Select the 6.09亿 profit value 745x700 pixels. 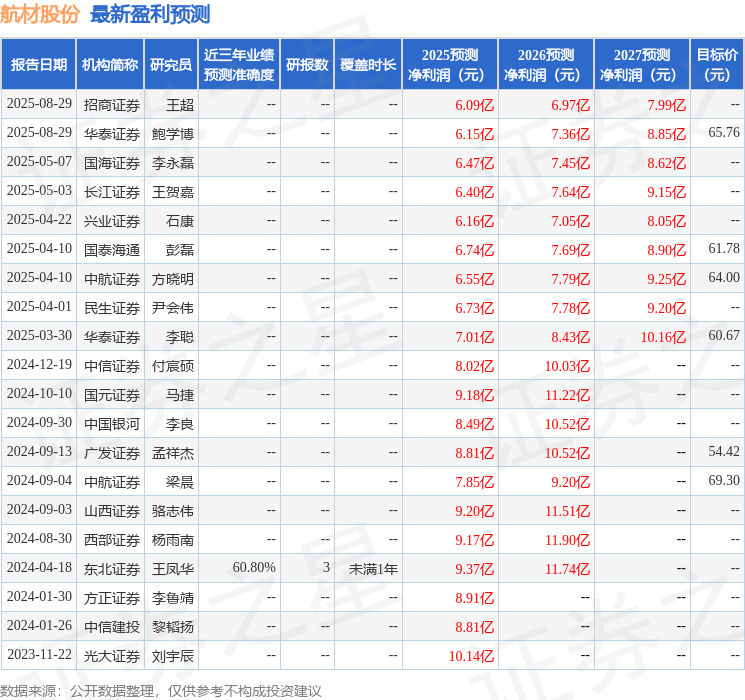pyautogui.click(x=474, y=105)
